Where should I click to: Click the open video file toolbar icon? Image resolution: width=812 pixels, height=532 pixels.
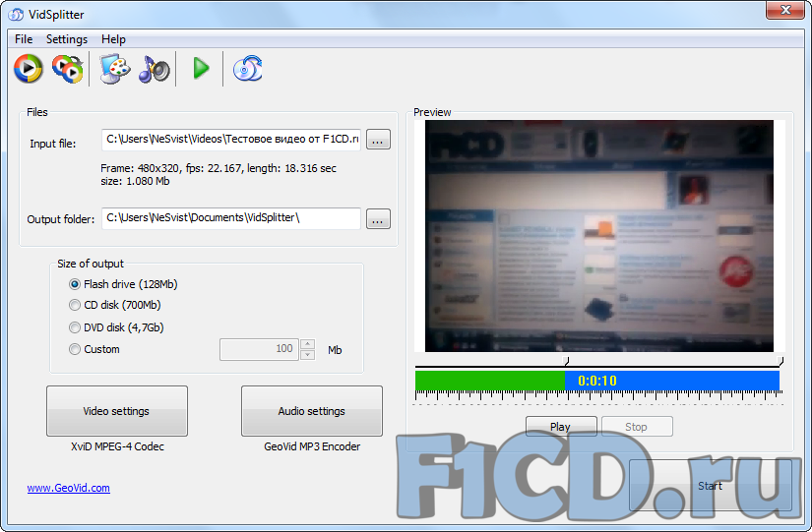click(28, 68)
